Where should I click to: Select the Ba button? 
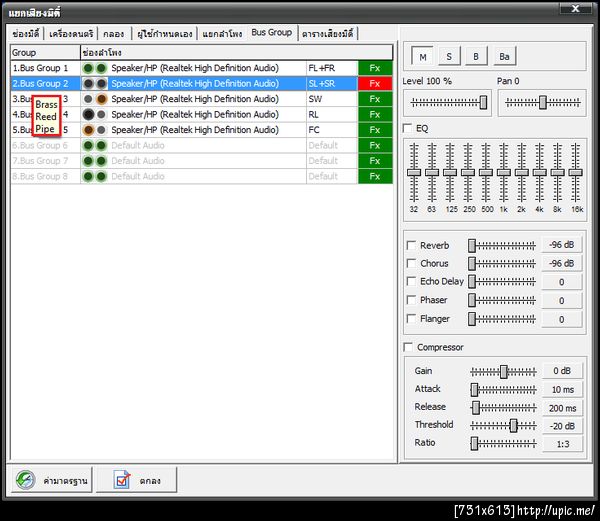(x=504, y=57)
